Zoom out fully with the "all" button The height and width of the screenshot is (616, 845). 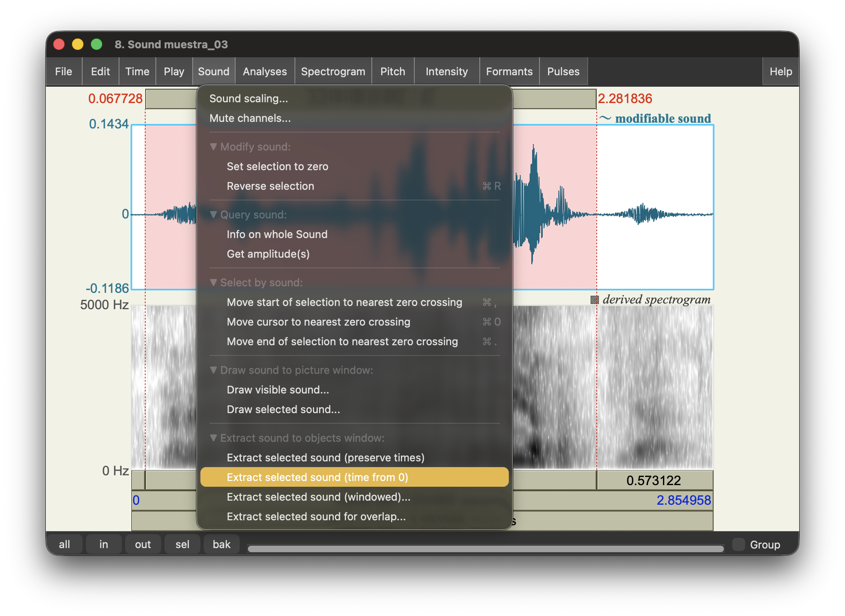[65, 544]
